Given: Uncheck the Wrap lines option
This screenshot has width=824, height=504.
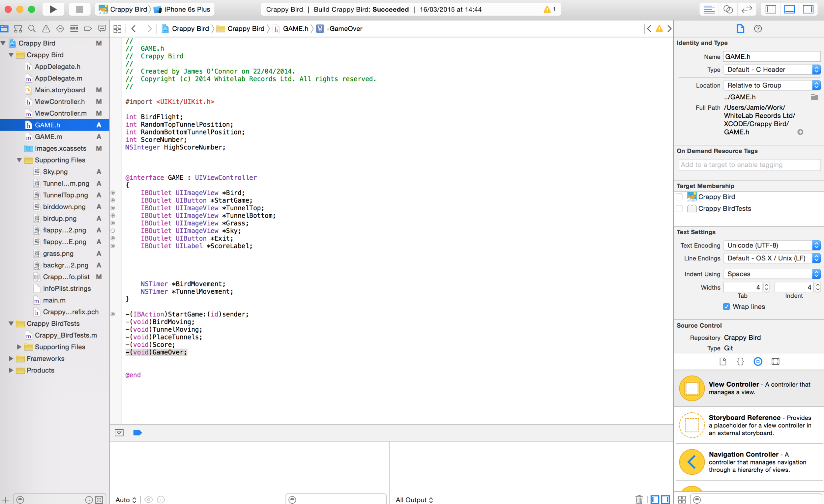Looking at the screenshot, I should pos(726,307).
